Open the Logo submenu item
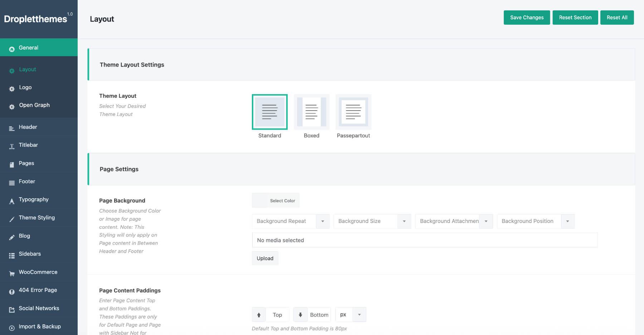The image size is (644, 335). (25, 87)
